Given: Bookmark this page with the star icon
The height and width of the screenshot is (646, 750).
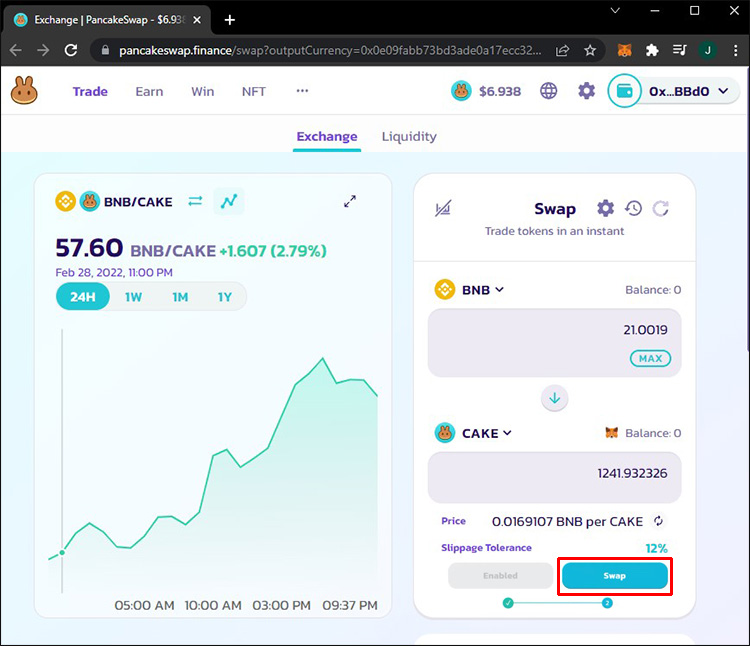Looking at the screenshot, I should 590,50.
